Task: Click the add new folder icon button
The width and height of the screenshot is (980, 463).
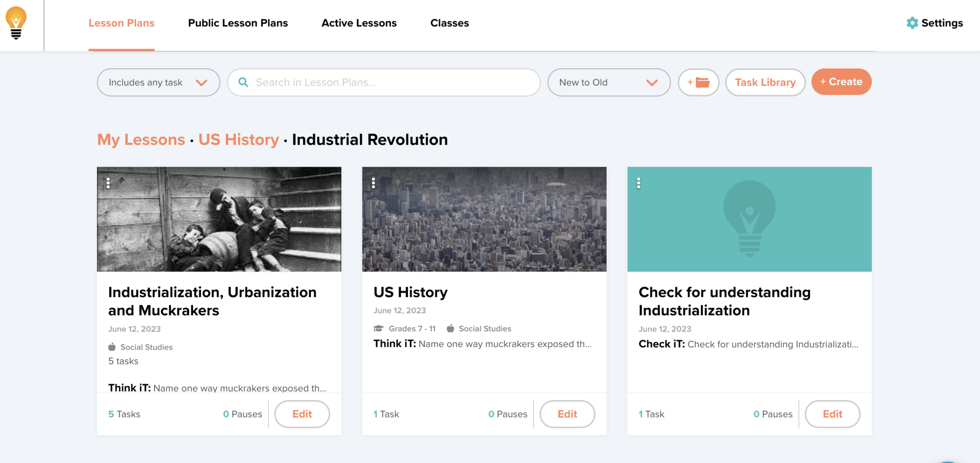Action: [698, 82]
